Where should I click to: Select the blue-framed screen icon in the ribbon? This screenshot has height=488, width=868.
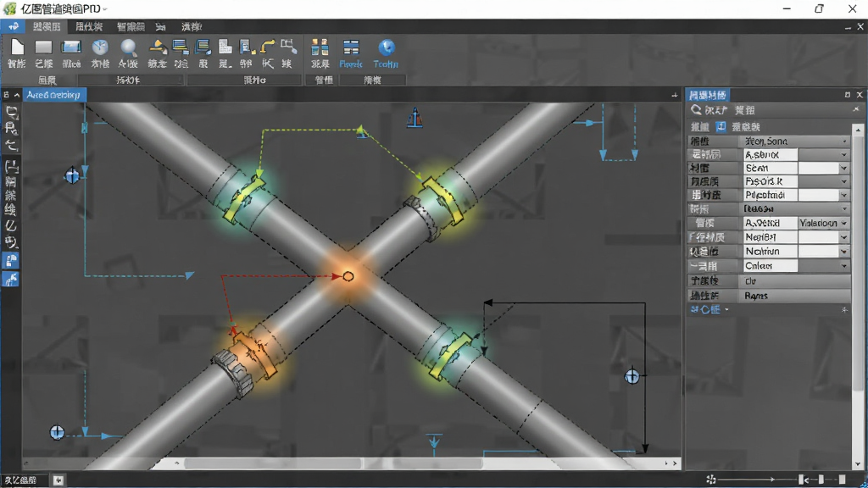point(71,47)
